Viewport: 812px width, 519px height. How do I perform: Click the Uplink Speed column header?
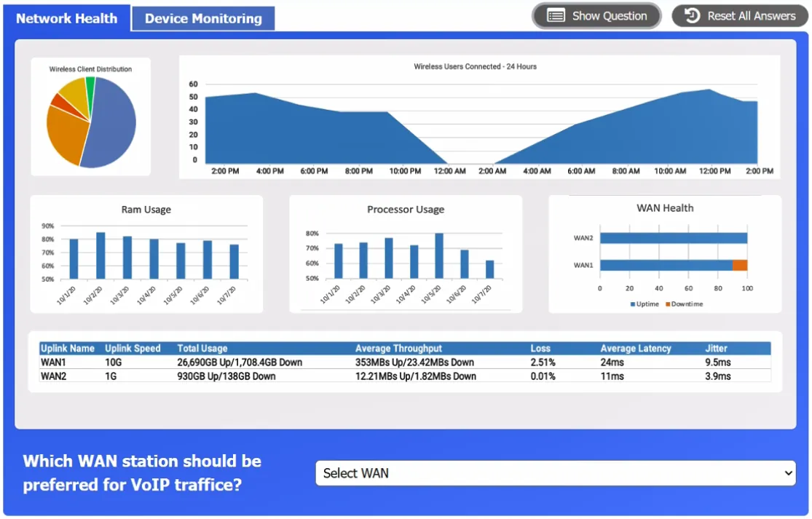[x=133, y=348]
